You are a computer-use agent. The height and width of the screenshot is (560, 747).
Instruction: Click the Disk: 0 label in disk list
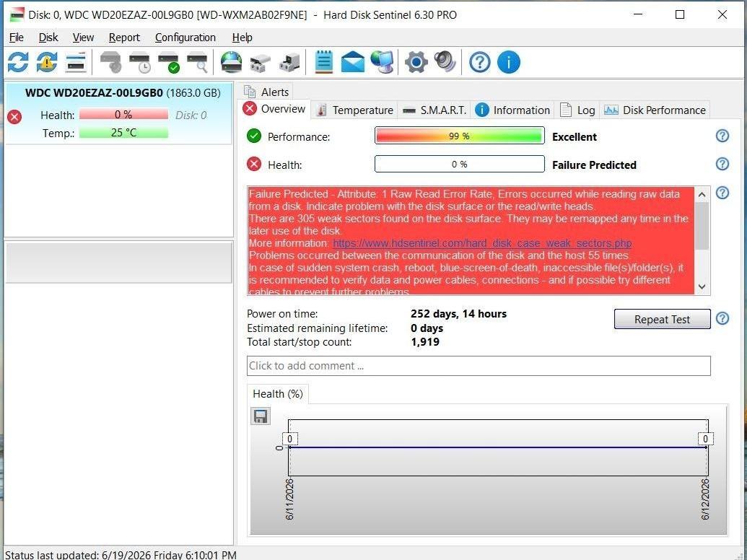pos(191,115)
